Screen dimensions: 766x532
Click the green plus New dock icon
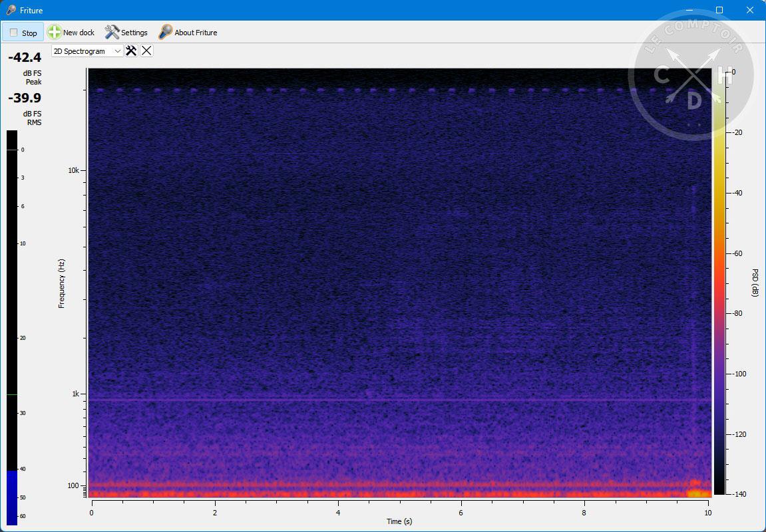coord(55,33)
